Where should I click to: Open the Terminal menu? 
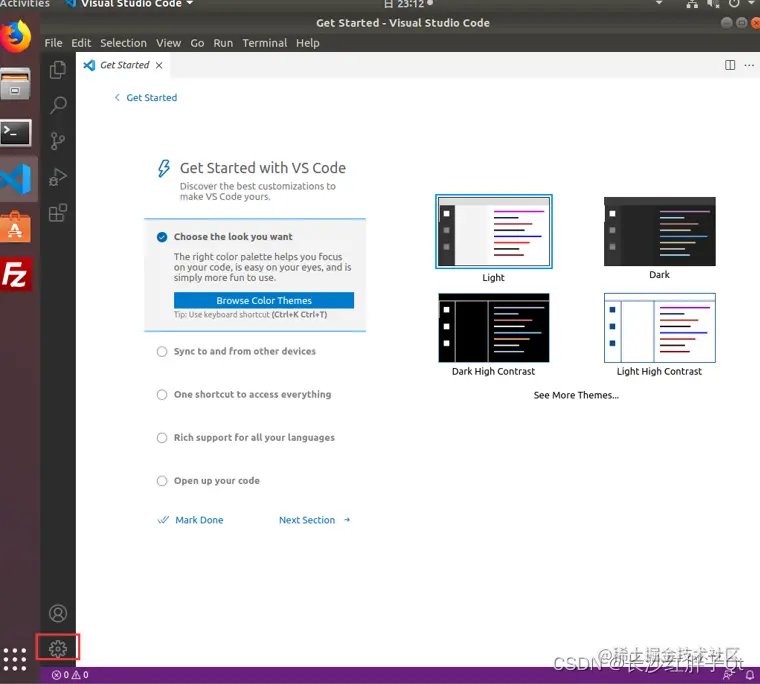(x=265, y=43)
